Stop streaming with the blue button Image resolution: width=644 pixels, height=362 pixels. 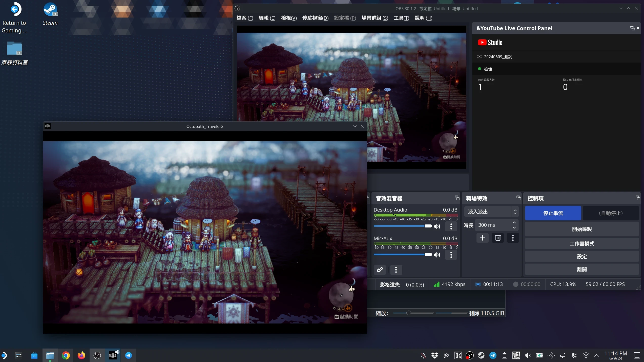(553, 213)
